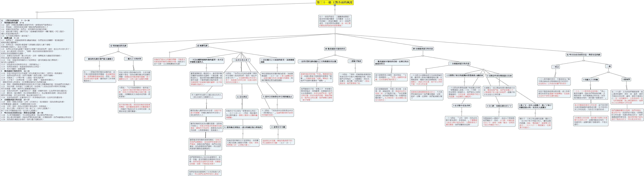Click note starting 約翰的門徒向主所題的問題

pos(169,62)
